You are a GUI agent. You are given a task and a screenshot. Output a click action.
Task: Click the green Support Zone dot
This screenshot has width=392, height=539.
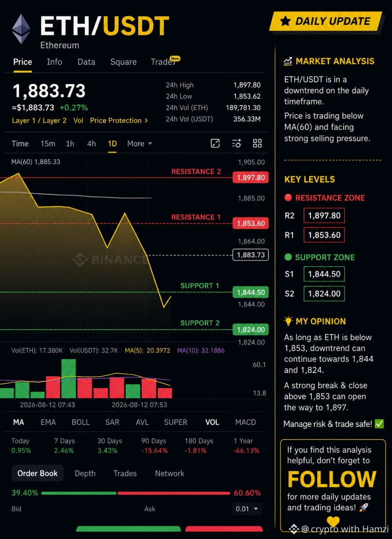[288, 257]
